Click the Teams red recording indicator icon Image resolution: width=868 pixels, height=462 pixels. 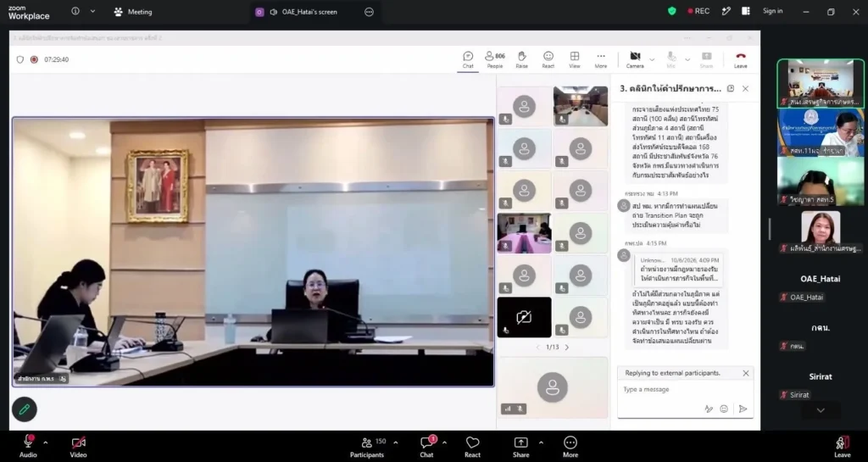click(34, 59)
